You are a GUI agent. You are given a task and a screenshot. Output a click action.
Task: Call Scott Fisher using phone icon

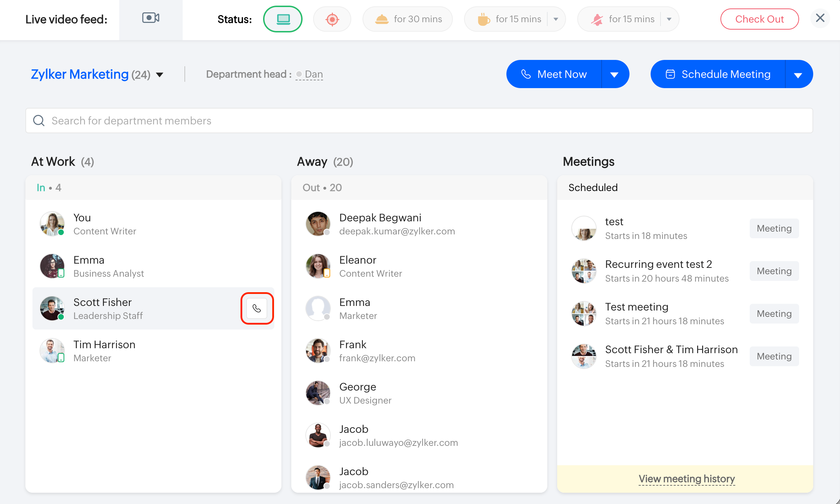pyautogui.click(x=257, y=308)
